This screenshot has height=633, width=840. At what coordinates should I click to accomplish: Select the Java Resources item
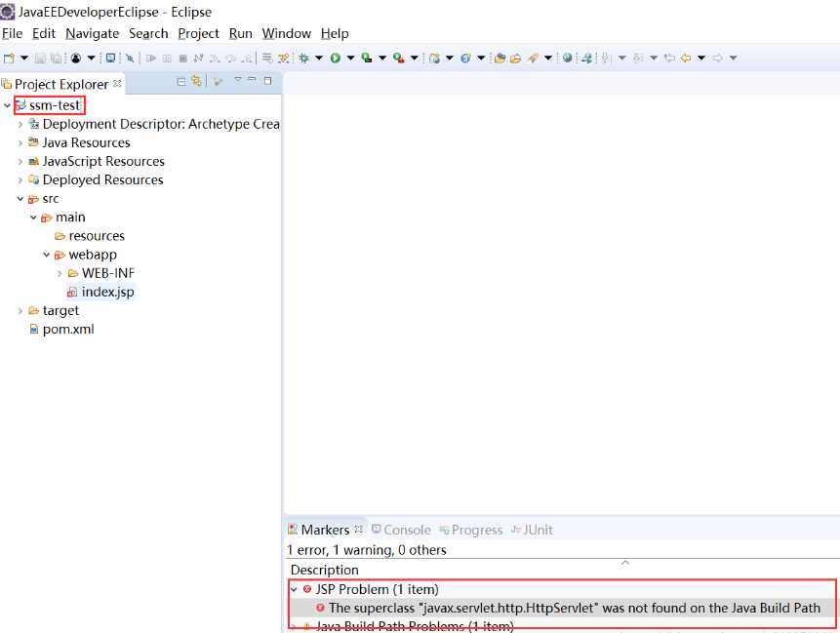pyautogui.click(x=86, y=143)
